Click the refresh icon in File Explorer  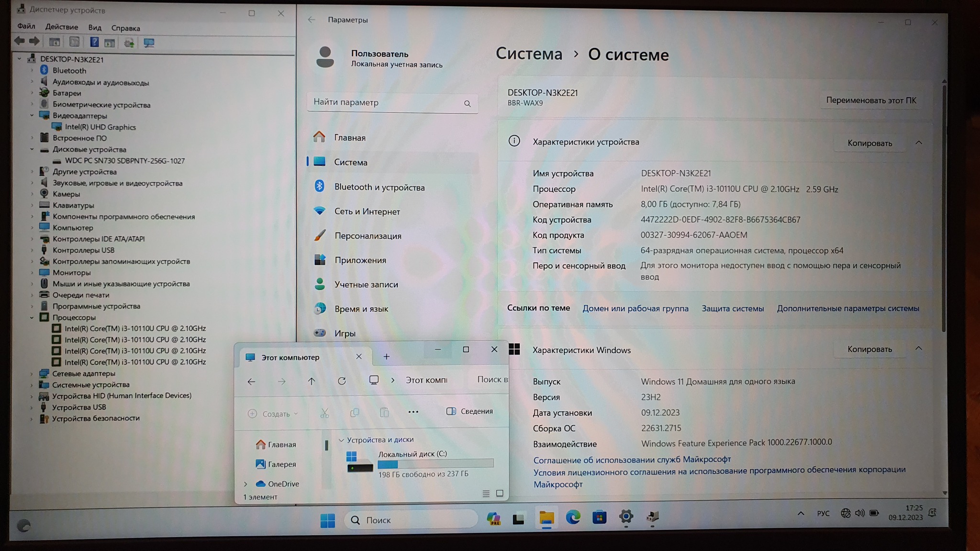click(342, 381)
